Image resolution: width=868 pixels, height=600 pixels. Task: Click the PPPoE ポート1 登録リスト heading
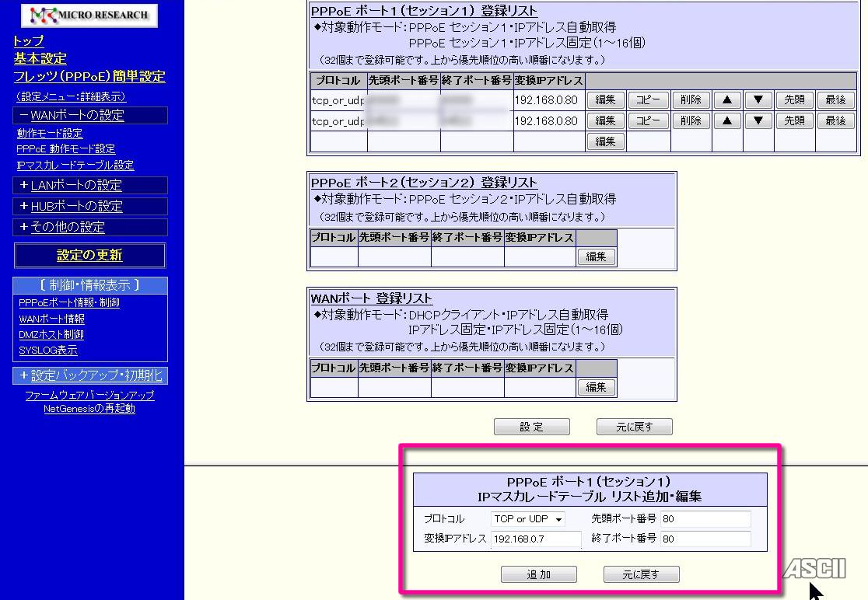(x=424, y=11)
